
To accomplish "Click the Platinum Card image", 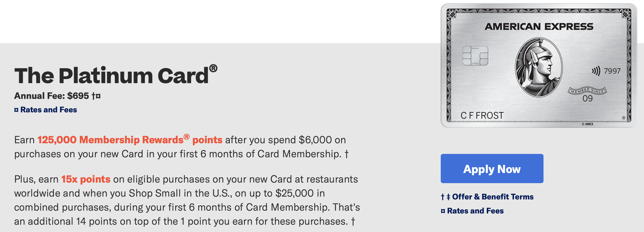I will [x=539, y=65].
